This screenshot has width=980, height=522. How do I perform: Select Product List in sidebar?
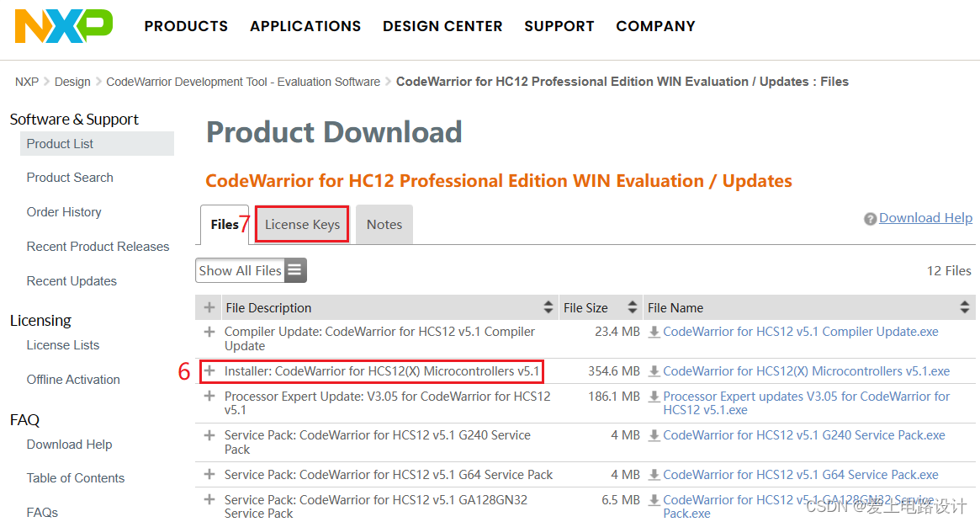[97, 144]
